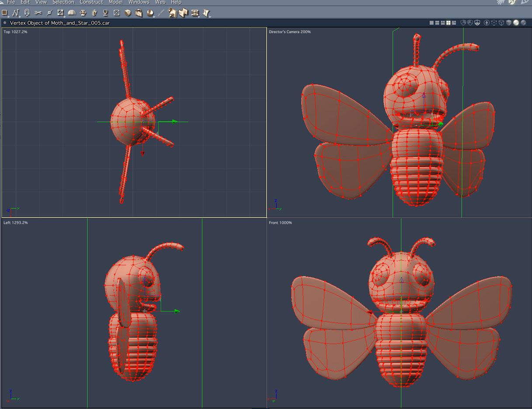Choose the one-large-three-small view layout
This screenshot has height=409, width=532.
point(454,23)
